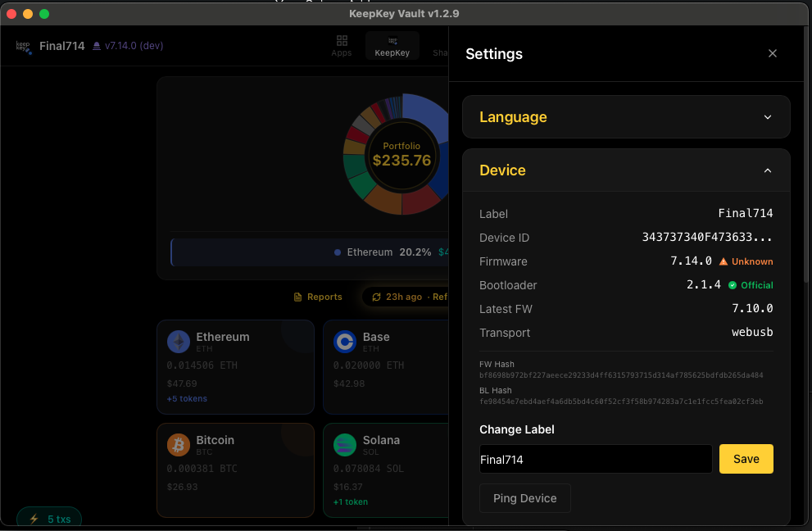Screen dimensions: 812x531
Task: Expand the Language section
Action: (626, 117)
